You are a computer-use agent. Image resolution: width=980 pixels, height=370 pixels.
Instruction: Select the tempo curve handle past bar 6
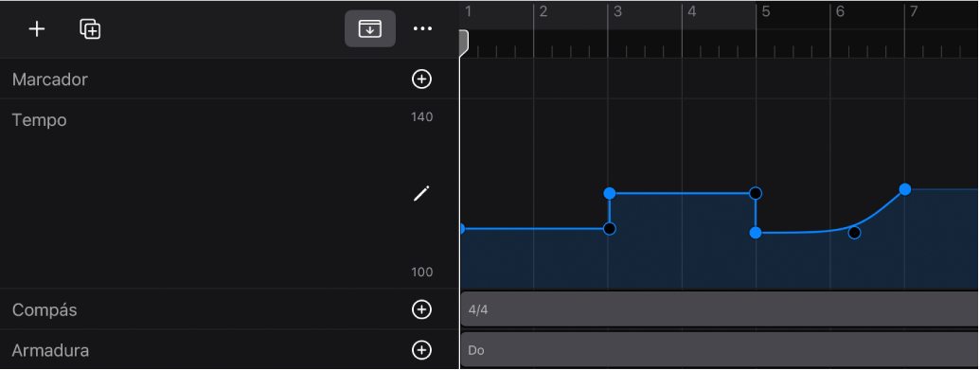(854, 233)
